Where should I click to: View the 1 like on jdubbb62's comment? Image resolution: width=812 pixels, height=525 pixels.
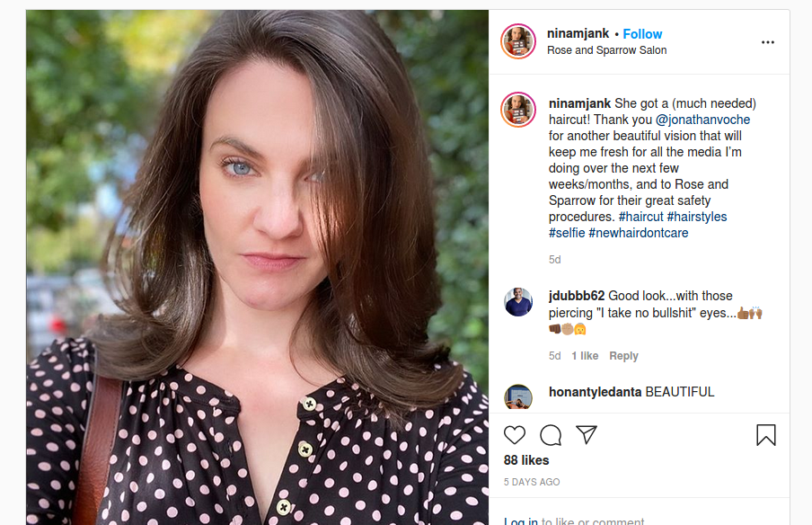point(585,356)
